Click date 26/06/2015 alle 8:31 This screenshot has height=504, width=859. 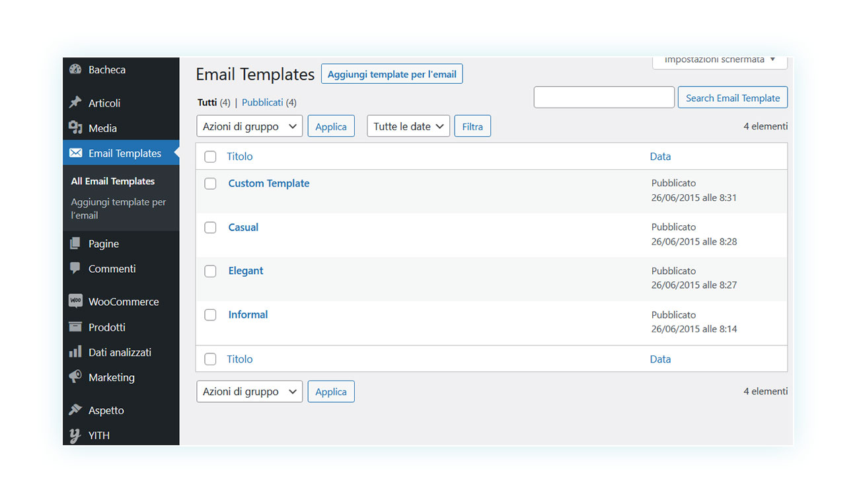point(694,198)
